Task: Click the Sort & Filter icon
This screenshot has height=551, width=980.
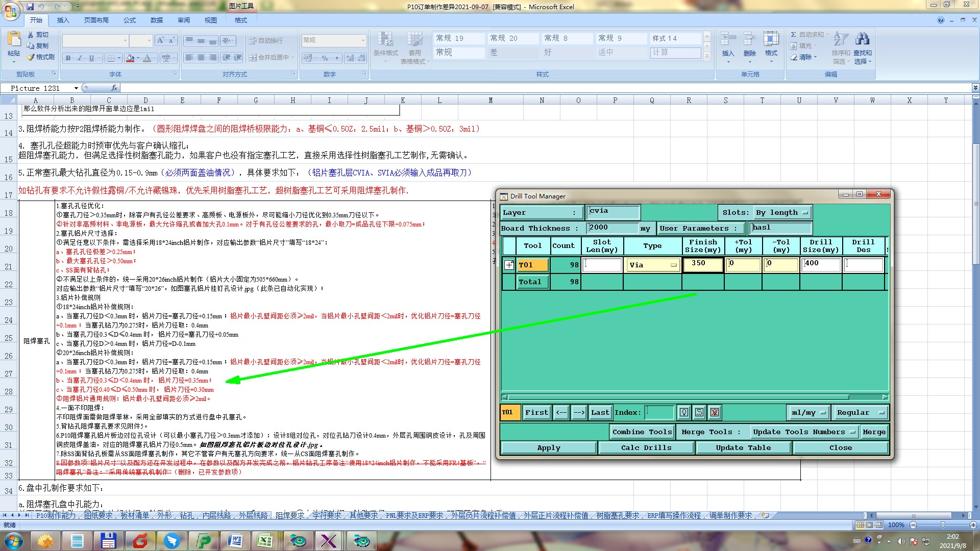Action: click(x=840, y=40)
